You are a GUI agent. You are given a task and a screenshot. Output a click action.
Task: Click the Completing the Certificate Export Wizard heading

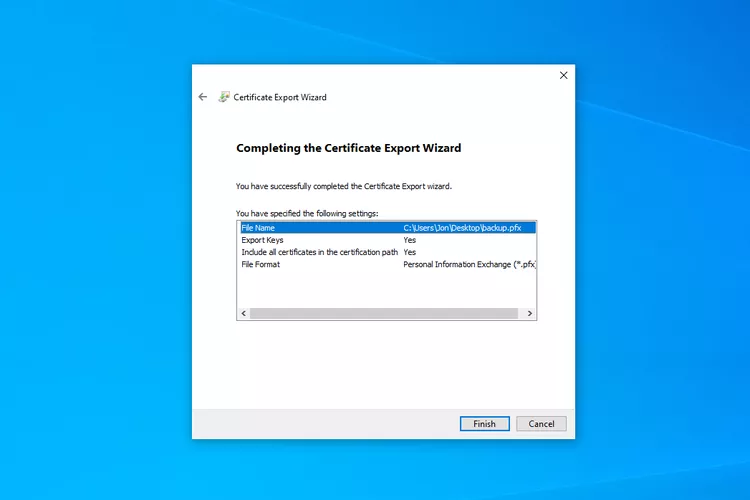(348, 148)
